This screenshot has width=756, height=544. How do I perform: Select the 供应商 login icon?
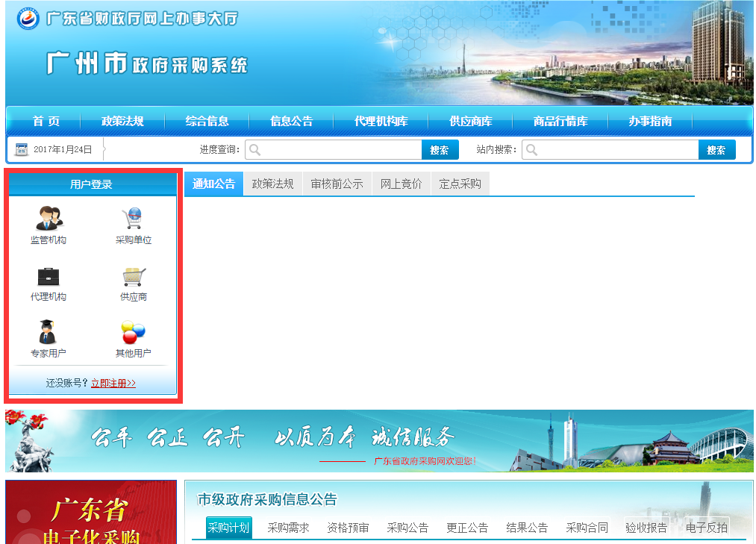[134, 277]
